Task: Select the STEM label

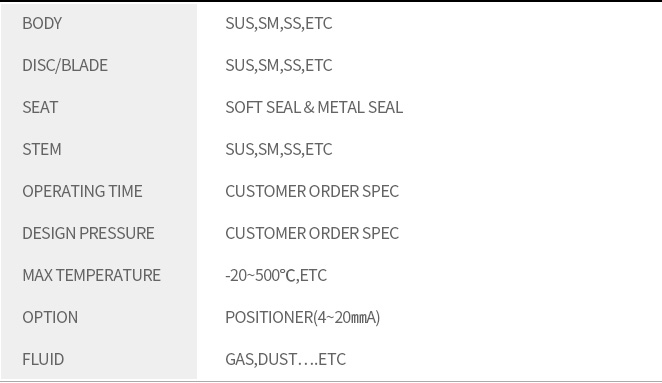Action: tap(42, 149)
